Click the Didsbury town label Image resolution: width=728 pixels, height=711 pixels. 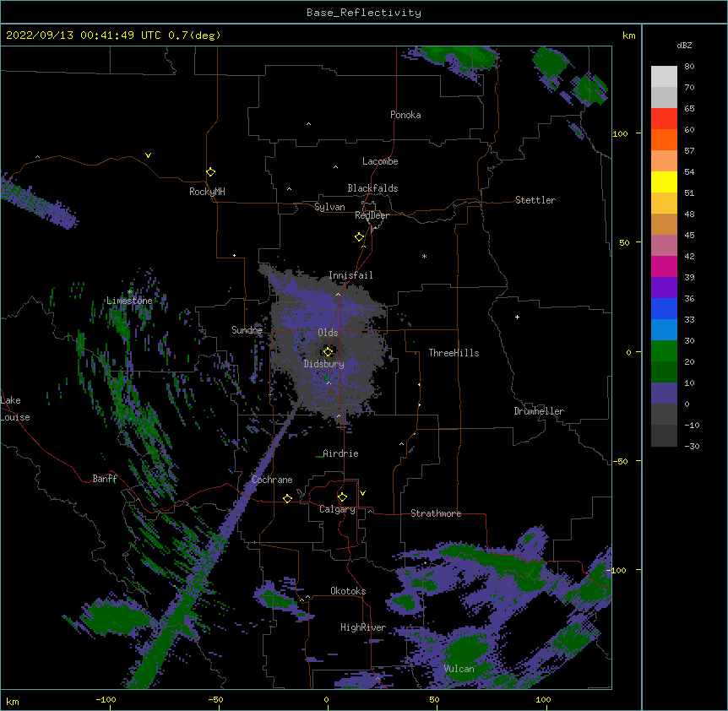pyautogui.click(x=324, y=364)
